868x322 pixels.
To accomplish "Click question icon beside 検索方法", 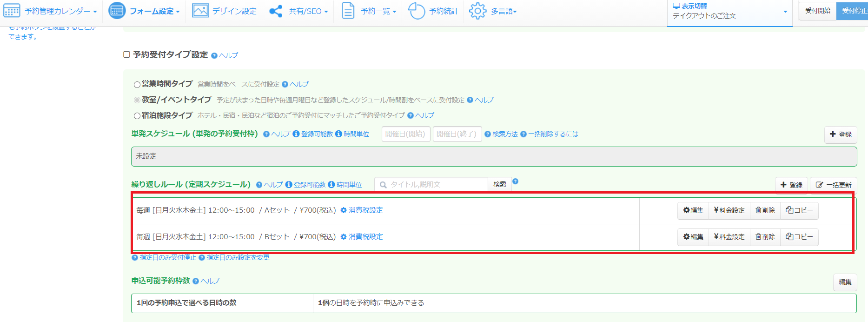I will 488,134.
